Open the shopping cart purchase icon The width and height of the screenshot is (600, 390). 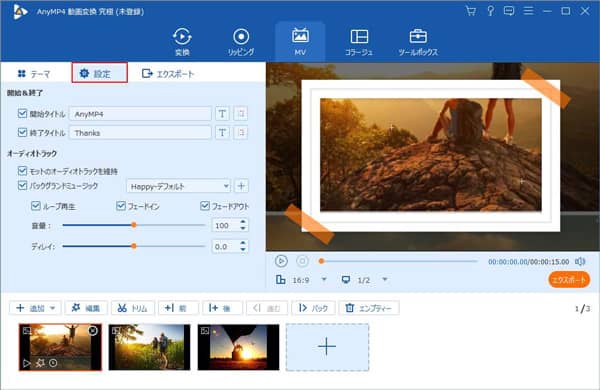pyautogui.click(x=471, y=11)
